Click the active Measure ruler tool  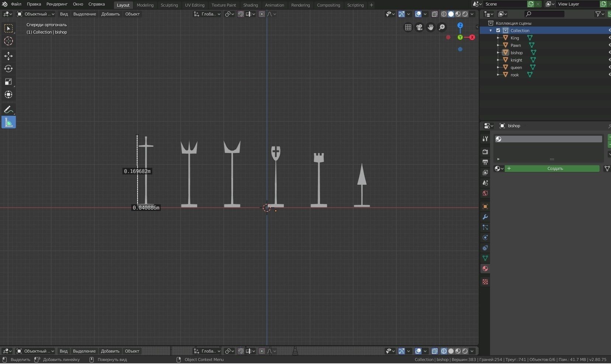[x=8, y=122]
